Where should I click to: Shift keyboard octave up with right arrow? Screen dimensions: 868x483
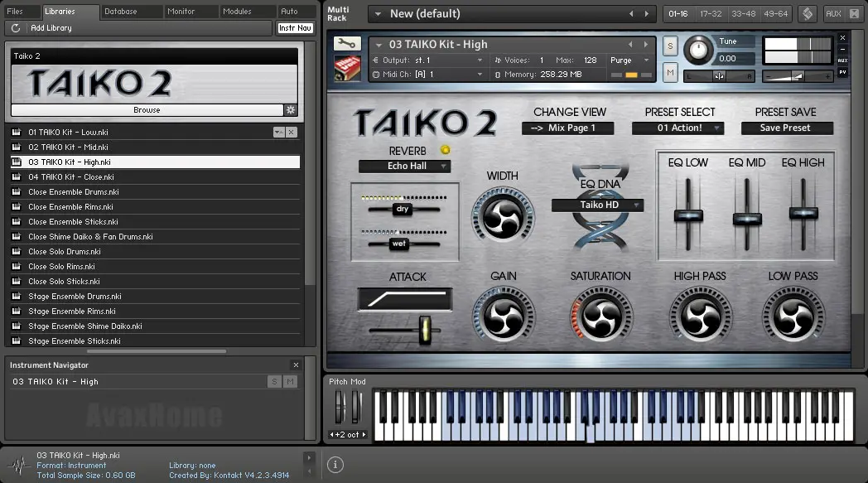[x=364, y=435]
